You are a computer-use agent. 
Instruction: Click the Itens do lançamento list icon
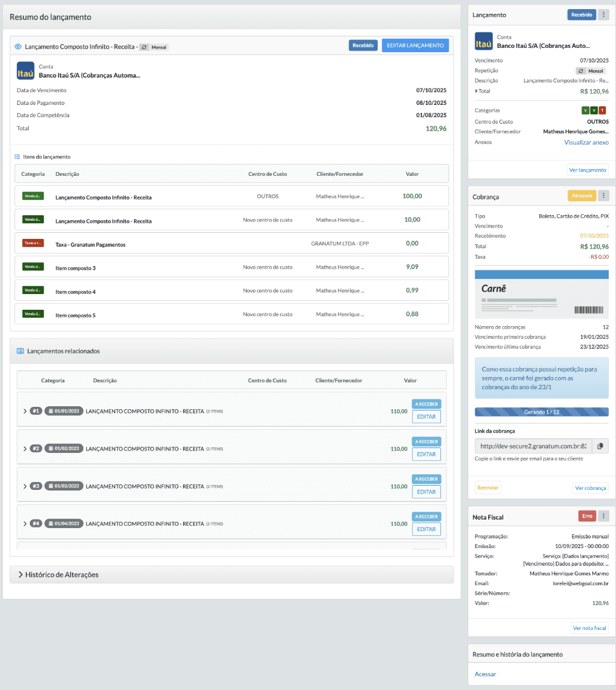(x=17, y=156)
